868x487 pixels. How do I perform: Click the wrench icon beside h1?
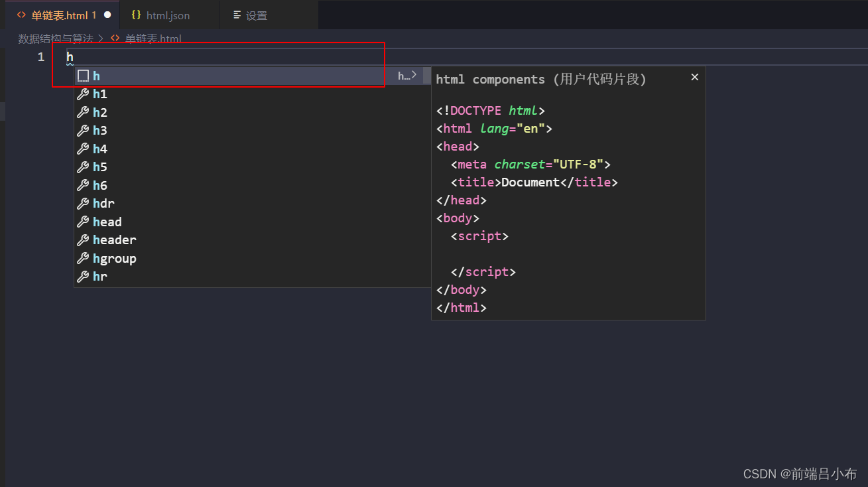pos(83,94)
